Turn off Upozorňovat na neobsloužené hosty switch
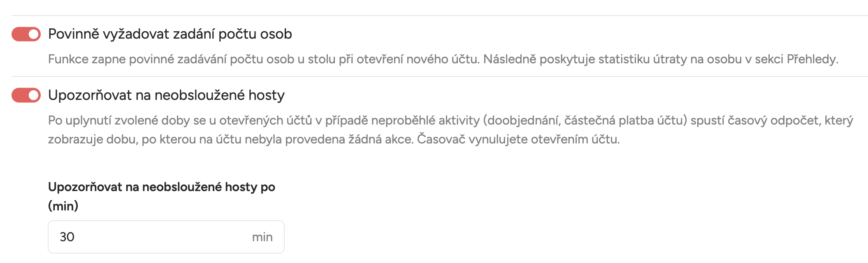Screen dimensions: 868x263 tap(26, 95)
